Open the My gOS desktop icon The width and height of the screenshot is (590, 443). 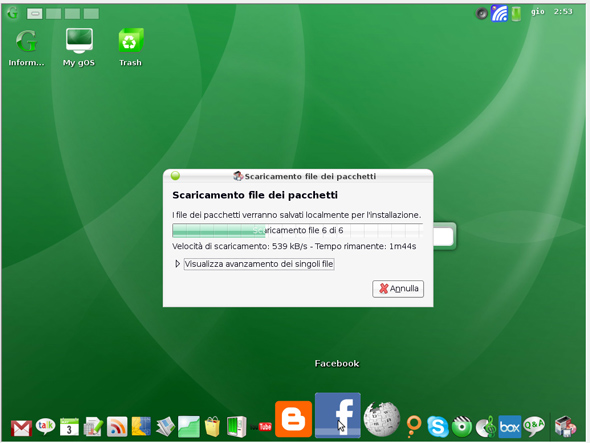pyautogui.click(x=79, y=48)
